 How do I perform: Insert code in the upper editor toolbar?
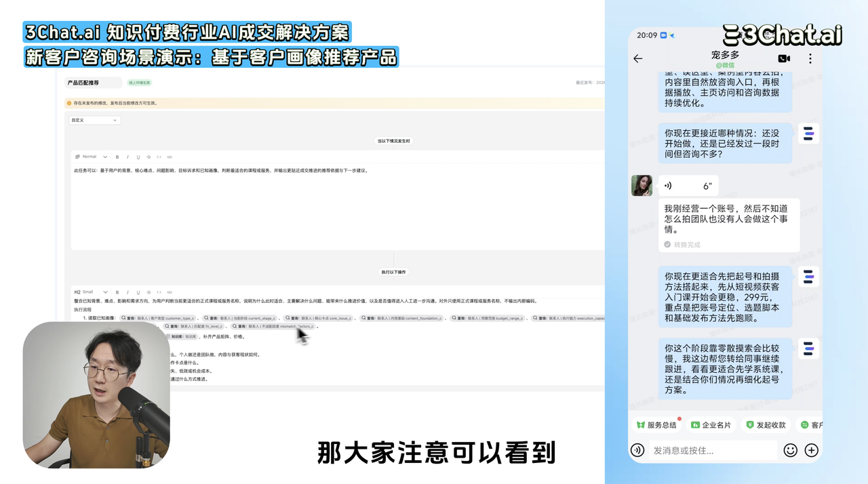tap(159, 157)
